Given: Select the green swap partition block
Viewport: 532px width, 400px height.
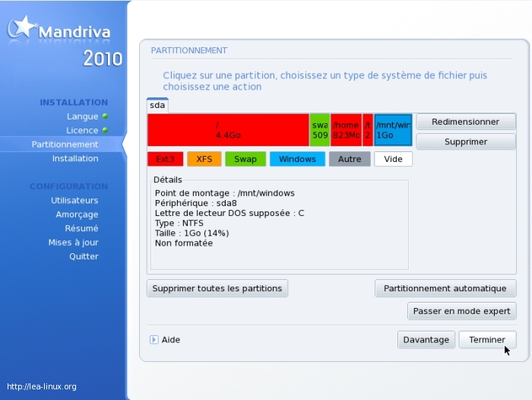Looking at the screenshot, I should click(x=320, y=130).
